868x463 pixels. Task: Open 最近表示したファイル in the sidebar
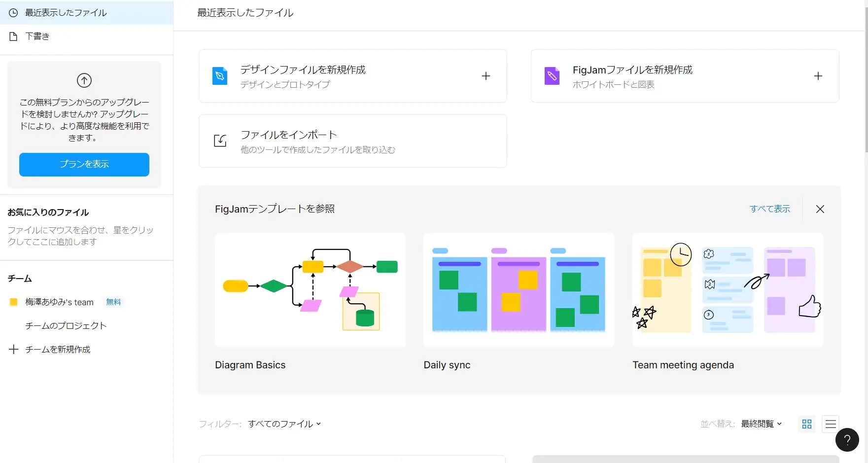[86, 13]
